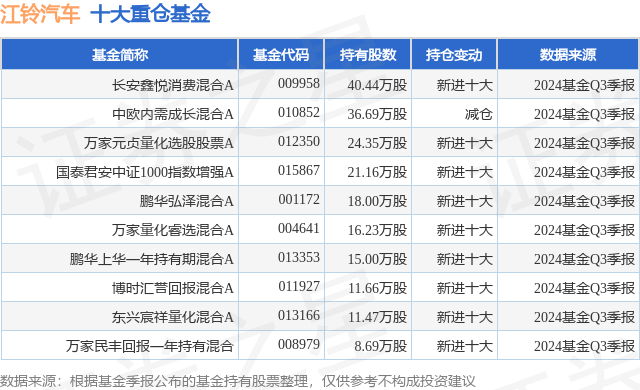
Task: Click fund name 万家民丰回报一年持有混合
Action: (x=150, y=346)
